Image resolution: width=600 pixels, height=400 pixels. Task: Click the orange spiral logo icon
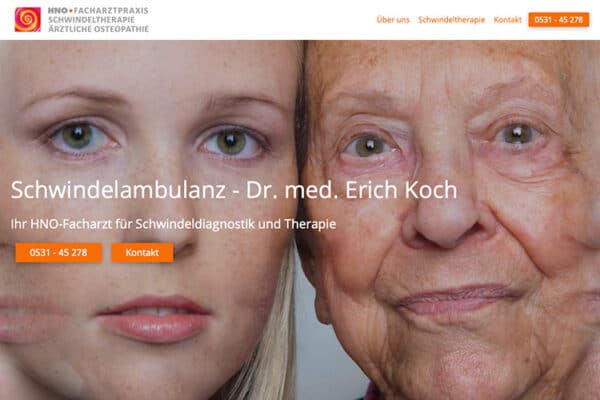[x=28, y=20]
